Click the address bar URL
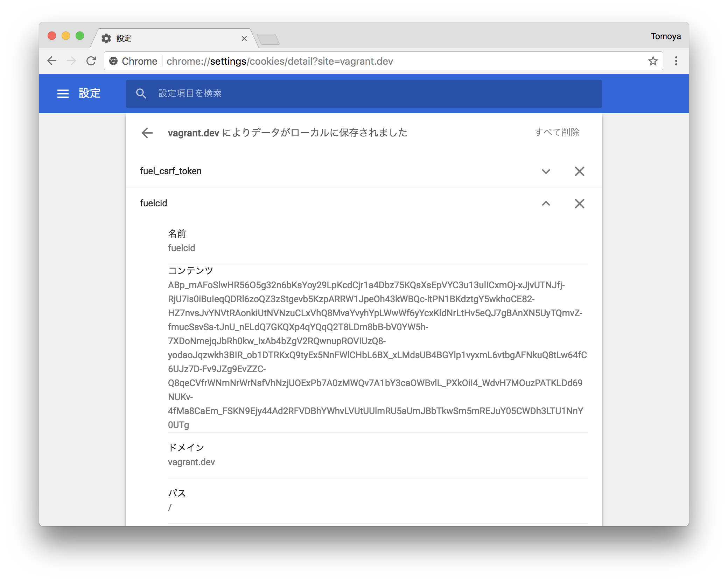Viewport: 728px width, 582px height. pos(280,61)
